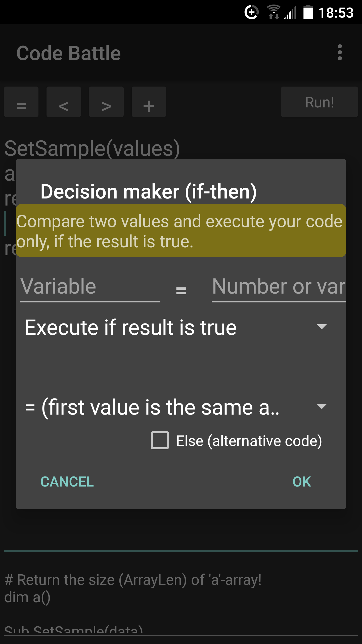
Task: Tap the battery status icon
Action: [308, 12]
